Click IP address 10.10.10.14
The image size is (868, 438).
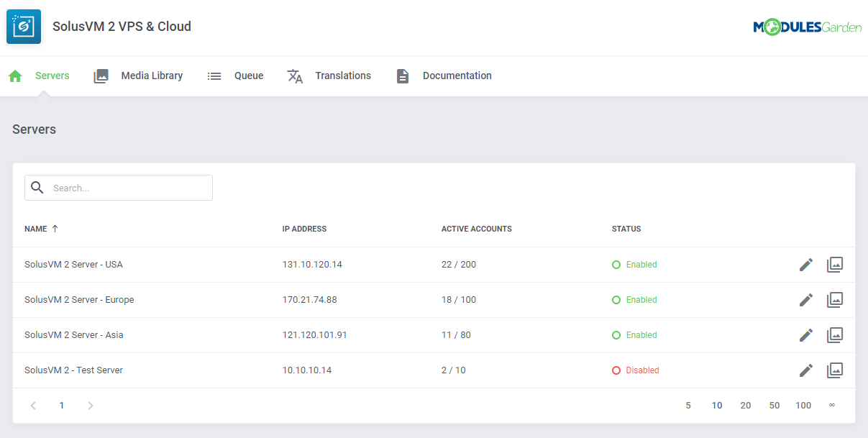(x=307, y=370)
